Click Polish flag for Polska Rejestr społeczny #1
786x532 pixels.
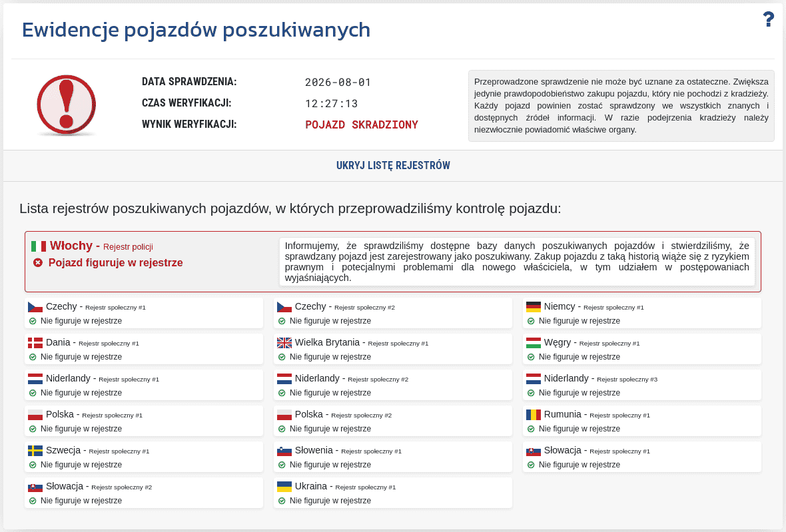pyautogui.click(x=35, y=415)
